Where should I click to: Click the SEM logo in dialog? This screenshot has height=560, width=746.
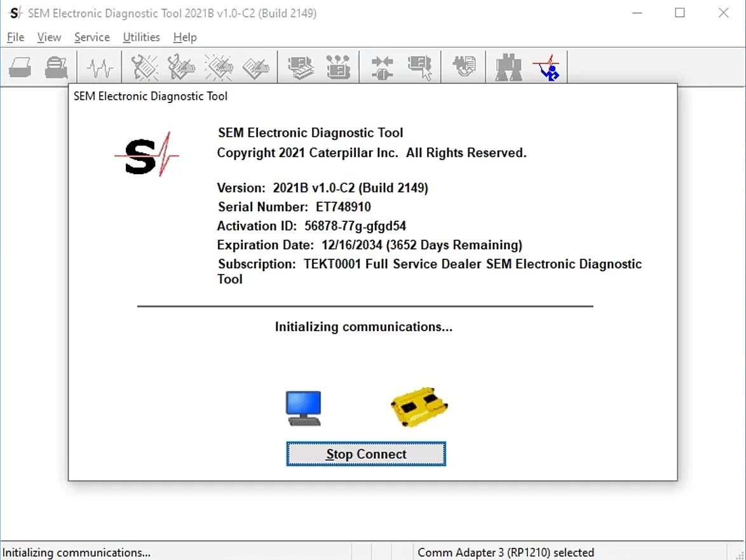(147, 154)
